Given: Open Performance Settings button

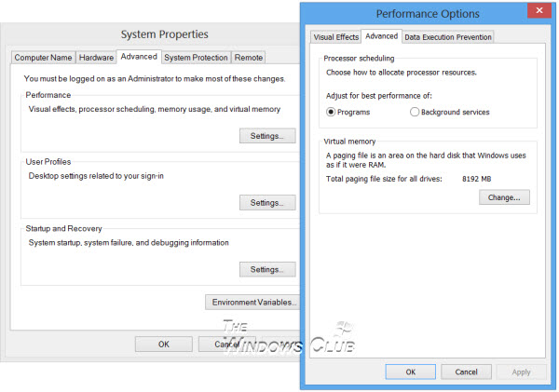Looking at the screenshot, I should click(x=267, y=136).
